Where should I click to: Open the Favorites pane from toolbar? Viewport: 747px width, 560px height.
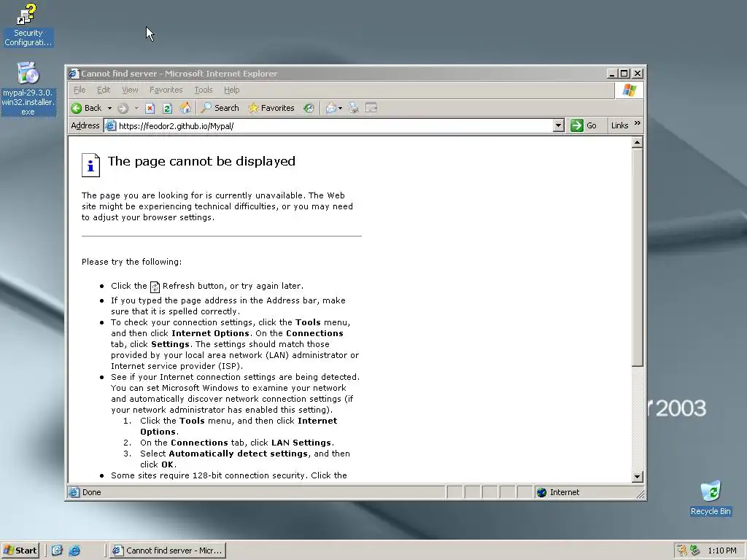[x=271, y=108]
